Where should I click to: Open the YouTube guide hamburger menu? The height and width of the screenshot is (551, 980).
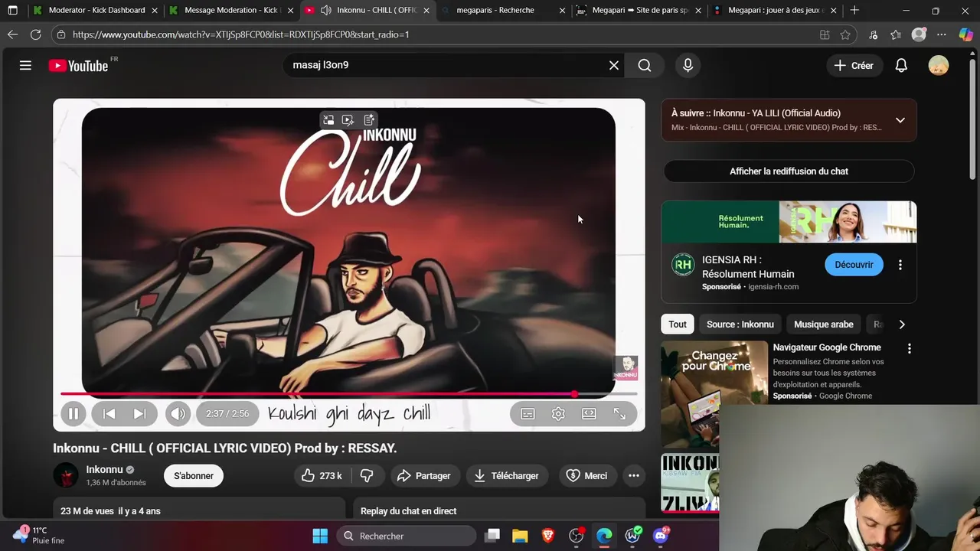pyautogui.click(x=25, y=66)
